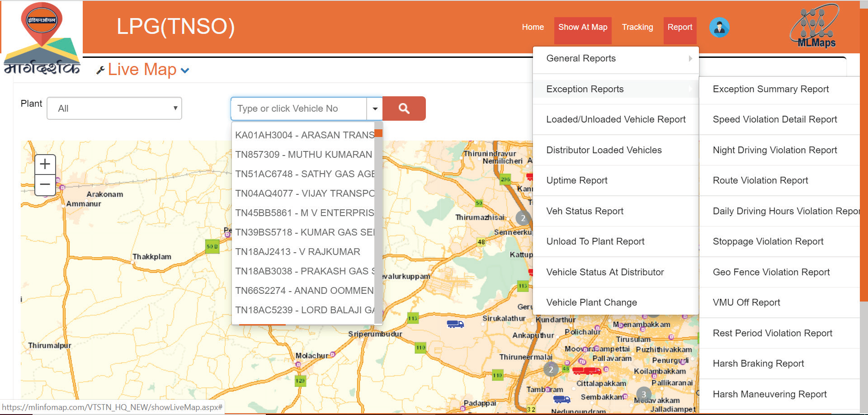Expand General Reports submenu arrow
Image resolution: width=868 pixels, height=415 pixels.
690,58
